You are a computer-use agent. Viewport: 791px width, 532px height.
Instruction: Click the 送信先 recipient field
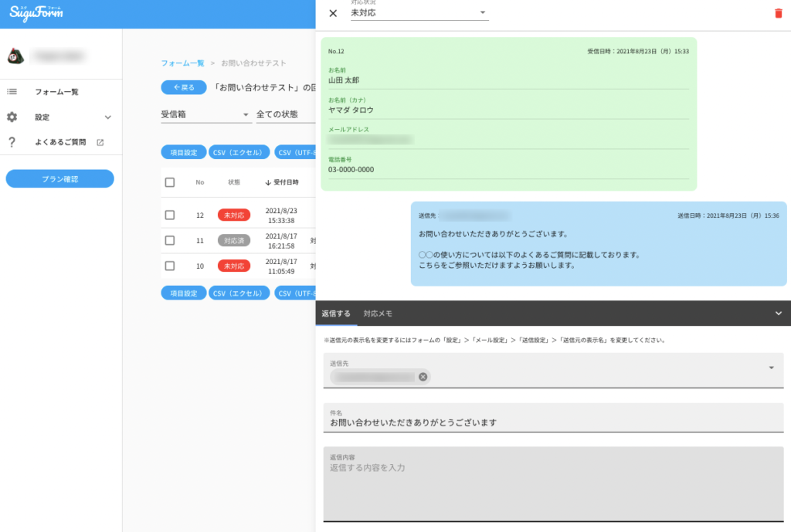pyautogui.click(x=553, y=371)
